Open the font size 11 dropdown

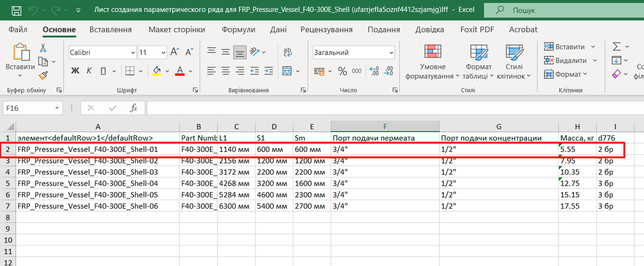coord(164,52)
